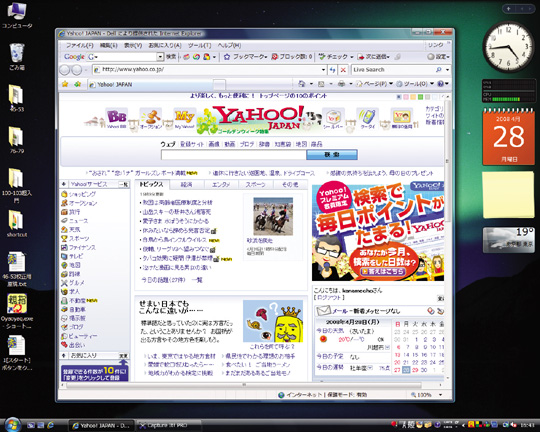Image resolution: width=540 pixels, height=432 pixels.
Task: Click the Feeds icon in command bar
Action: click(321, 84)
